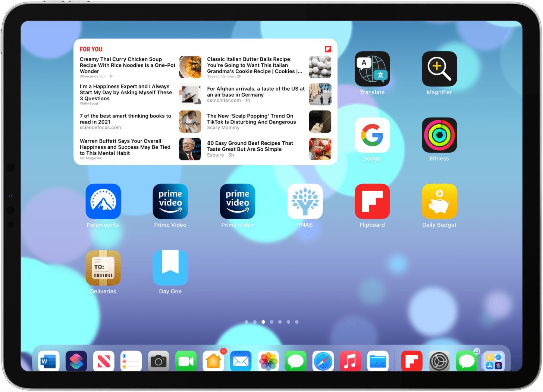The height and width of the screenshot is (392, 543).
Task: Open Safari in the dock
Action: pos(323,361)
